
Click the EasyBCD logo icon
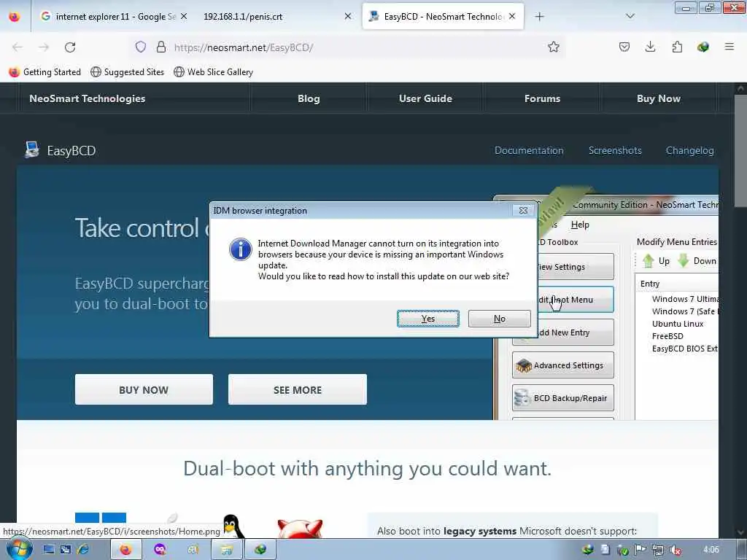click(32, 150)
